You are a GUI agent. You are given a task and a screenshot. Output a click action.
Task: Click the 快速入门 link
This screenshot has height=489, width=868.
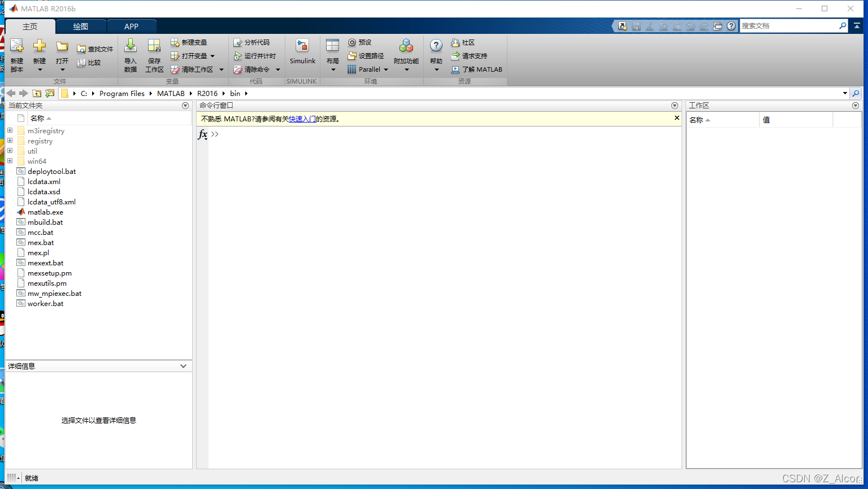click(302, 119)
